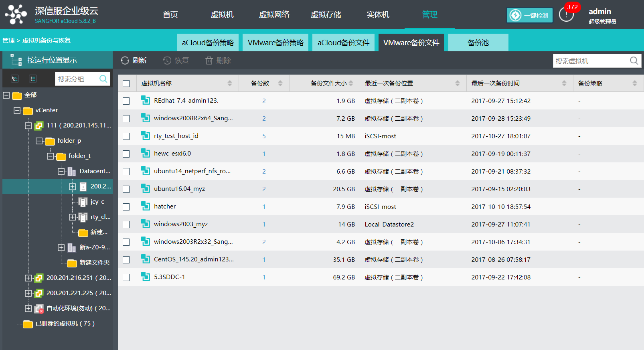Viewport: 644px width, 350px height.
Task: Click the collapse-all tree icon
Action: pyautogui.click(x=33, y=79)
